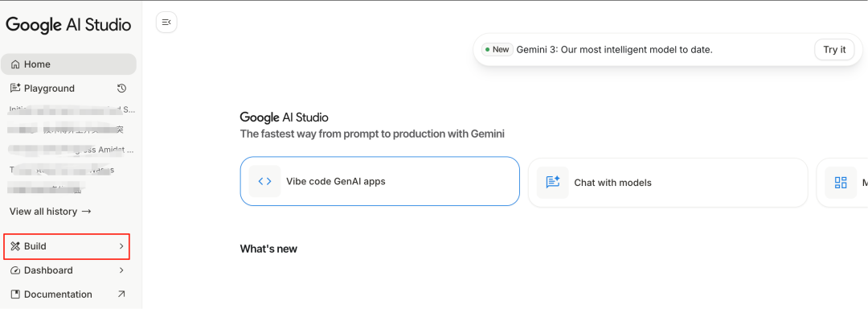The image size is (868, 309).
Task: Click View all history link
Action: tap(51, 212)
